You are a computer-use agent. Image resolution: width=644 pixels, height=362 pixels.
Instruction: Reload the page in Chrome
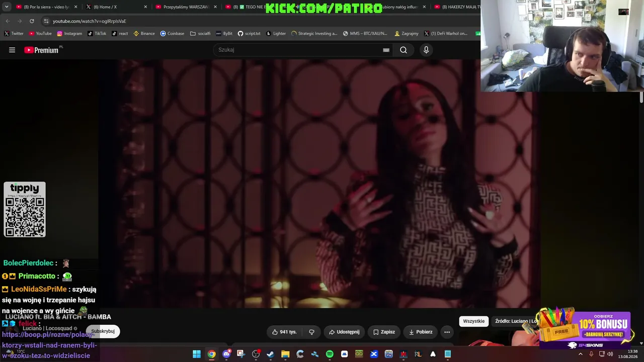coord(32,21)
